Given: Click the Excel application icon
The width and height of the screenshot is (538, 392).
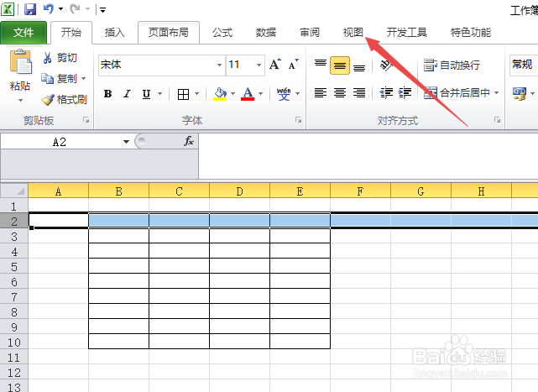Looking at the screenshot, I should point(8,9).
